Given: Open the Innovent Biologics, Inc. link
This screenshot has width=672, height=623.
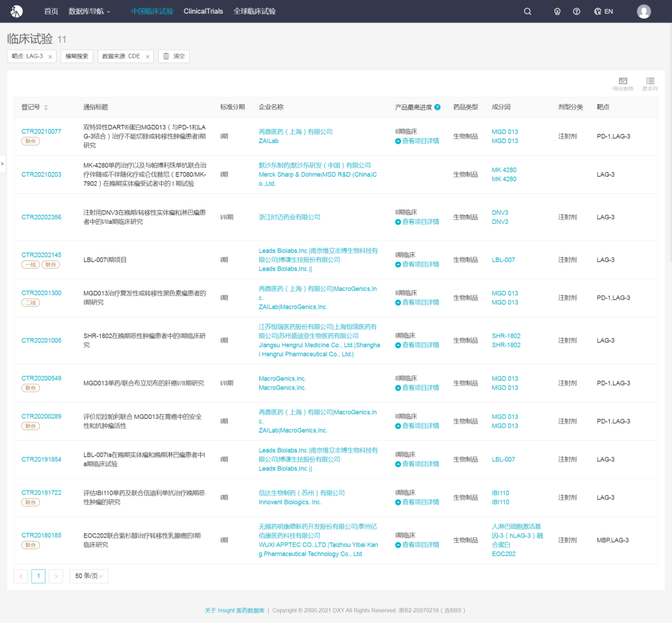Looking at the screenshot, I should pyautogui.click(x=290, y=502).
